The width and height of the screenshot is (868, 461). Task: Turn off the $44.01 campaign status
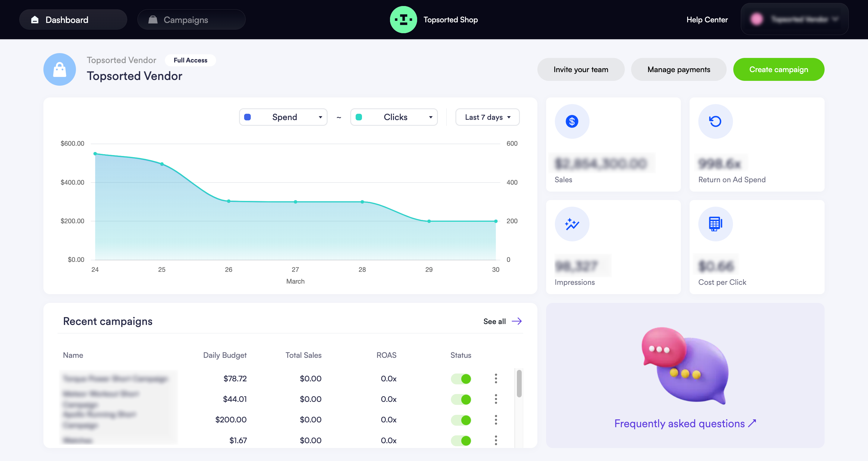click(461, 399)
